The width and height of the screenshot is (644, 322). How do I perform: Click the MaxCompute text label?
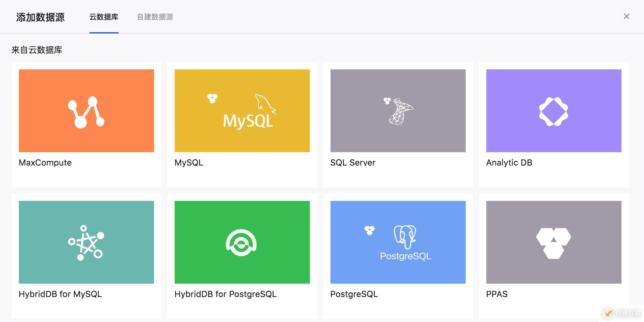point(45,163)
